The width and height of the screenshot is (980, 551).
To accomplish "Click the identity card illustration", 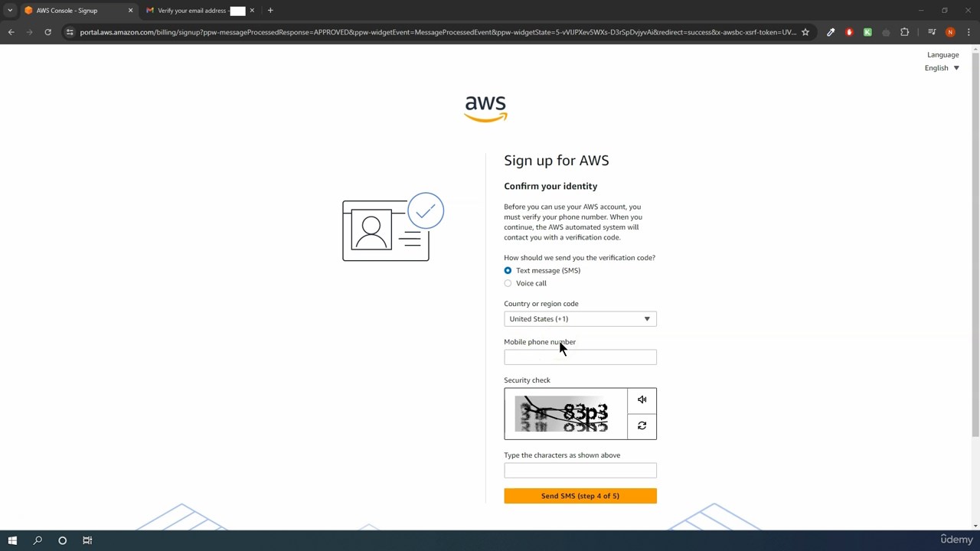I will 393,227.
